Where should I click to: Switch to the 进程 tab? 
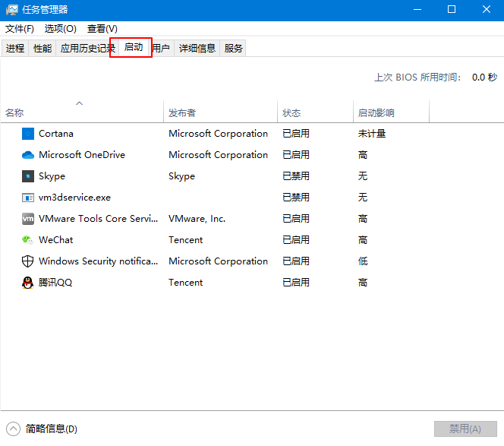15,49
